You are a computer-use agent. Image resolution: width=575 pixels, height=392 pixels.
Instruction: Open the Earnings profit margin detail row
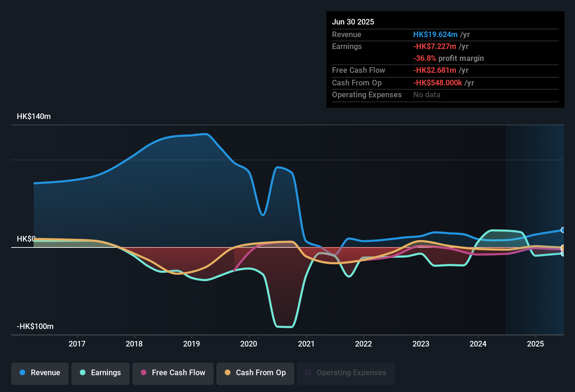click(x=448, y=58)
